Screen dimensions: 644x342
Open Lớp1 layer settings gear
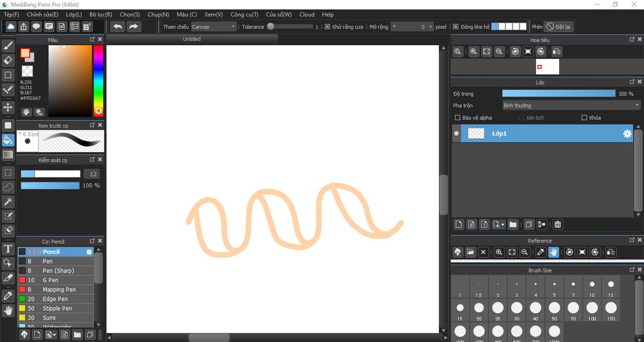[627, 134]
